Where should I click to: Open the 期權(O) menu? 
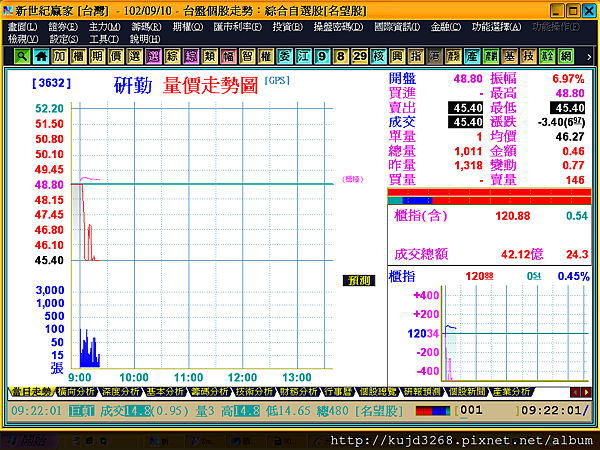coord(188,27)
